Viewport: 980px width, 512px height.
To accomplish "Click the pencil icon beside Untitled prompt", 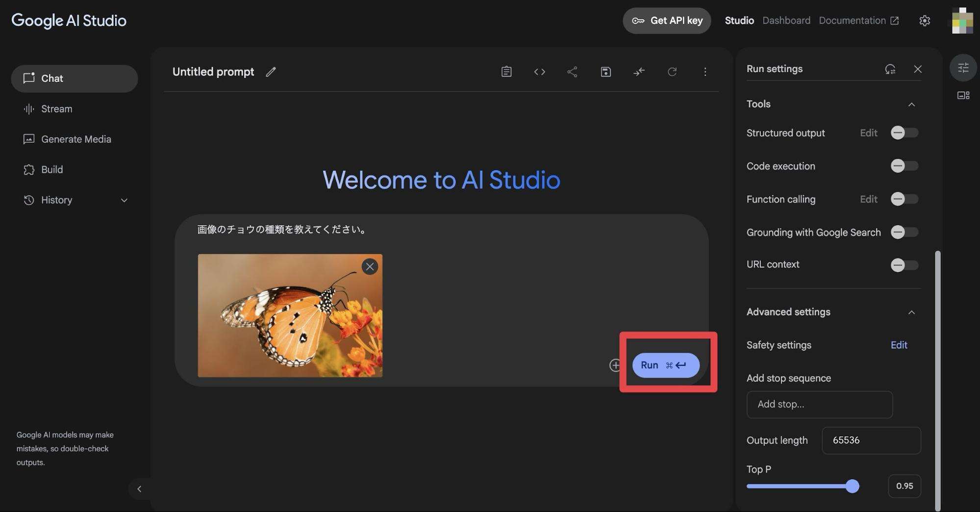I will coord(271,72).
